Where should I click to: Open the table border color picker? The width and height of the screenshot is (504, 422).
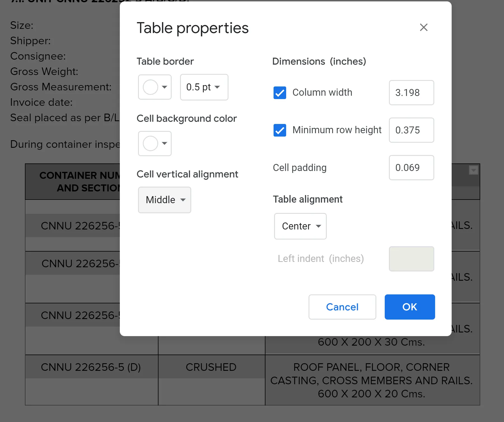pos(155,87)
